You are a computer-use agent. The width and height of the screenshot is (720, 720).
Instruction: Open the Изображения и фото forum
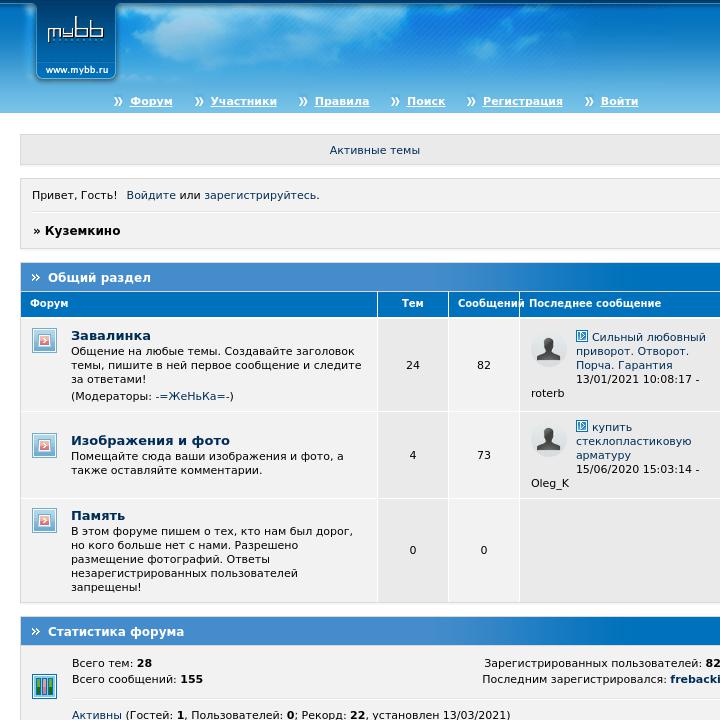coord(150,441)
